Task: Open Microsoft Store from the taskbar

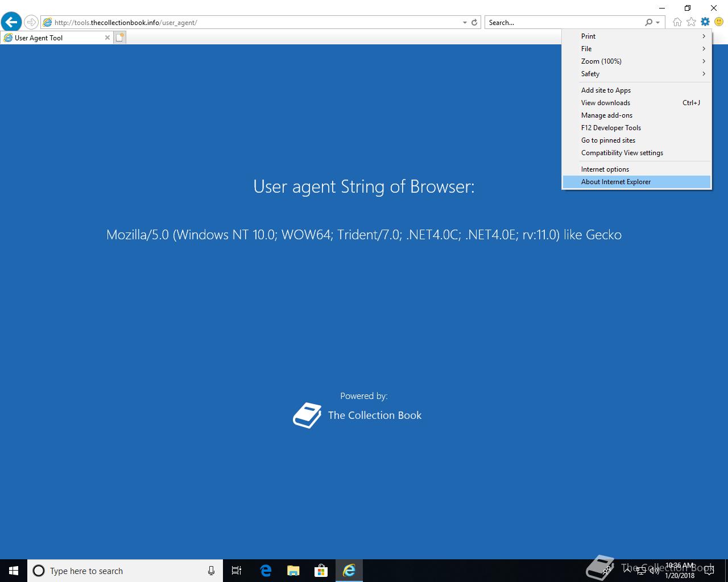Action: (321, 571)
